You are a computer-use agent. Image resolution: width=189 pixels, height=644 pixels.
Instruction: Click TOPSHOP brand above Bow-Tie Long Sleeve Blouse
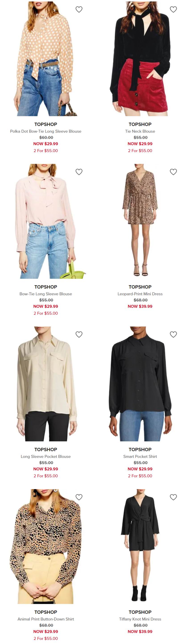[x=46, y=287]
